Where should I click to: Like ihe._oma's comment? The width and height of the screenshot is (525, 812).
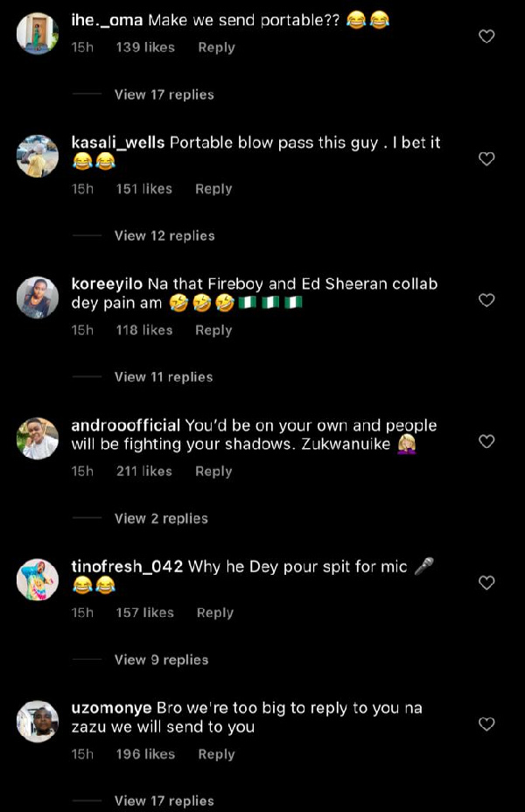[x=486, y=37]
